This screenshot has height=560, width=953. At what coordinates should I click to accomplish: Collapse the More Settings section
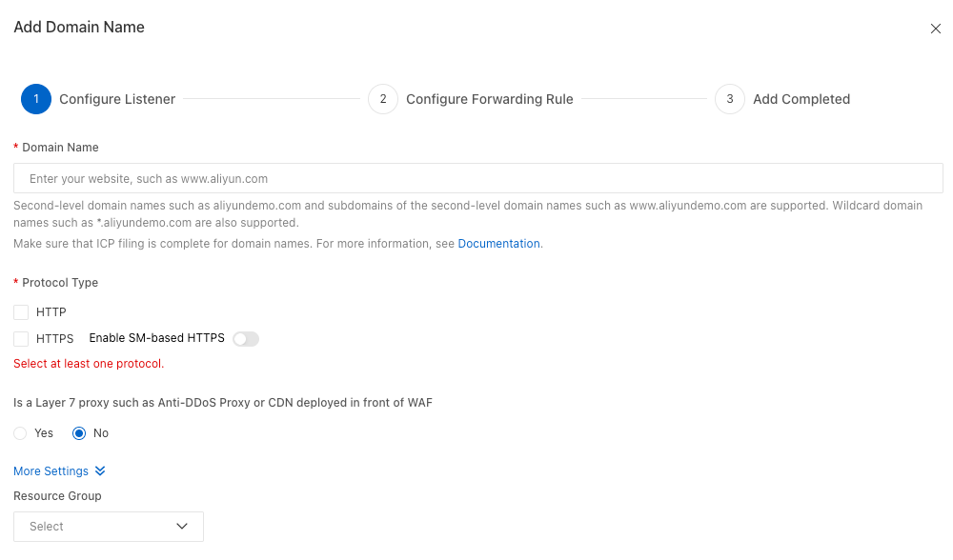pyautogui.click(x=51, y=471)
